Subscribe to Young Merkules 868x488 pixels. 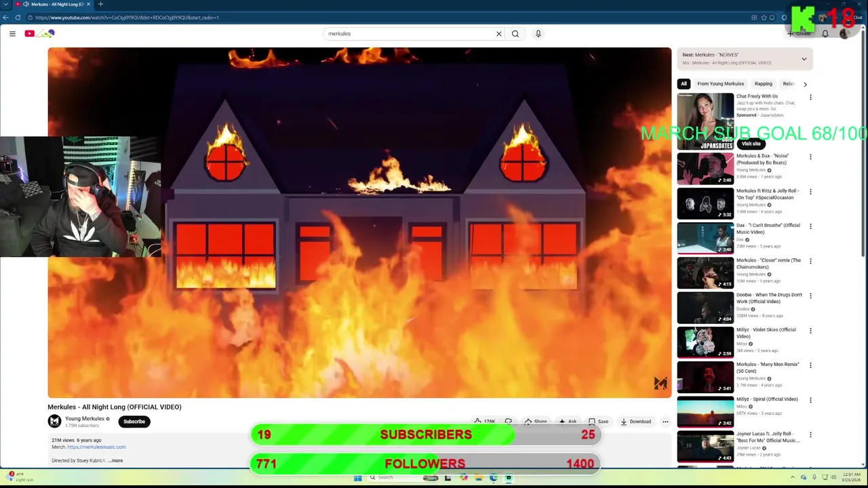pos(134,422)
